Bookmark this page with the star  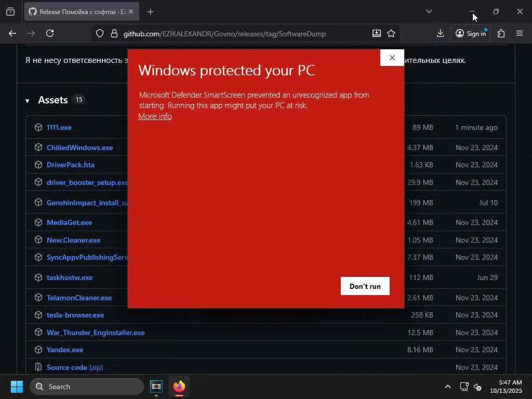(391, 33)
